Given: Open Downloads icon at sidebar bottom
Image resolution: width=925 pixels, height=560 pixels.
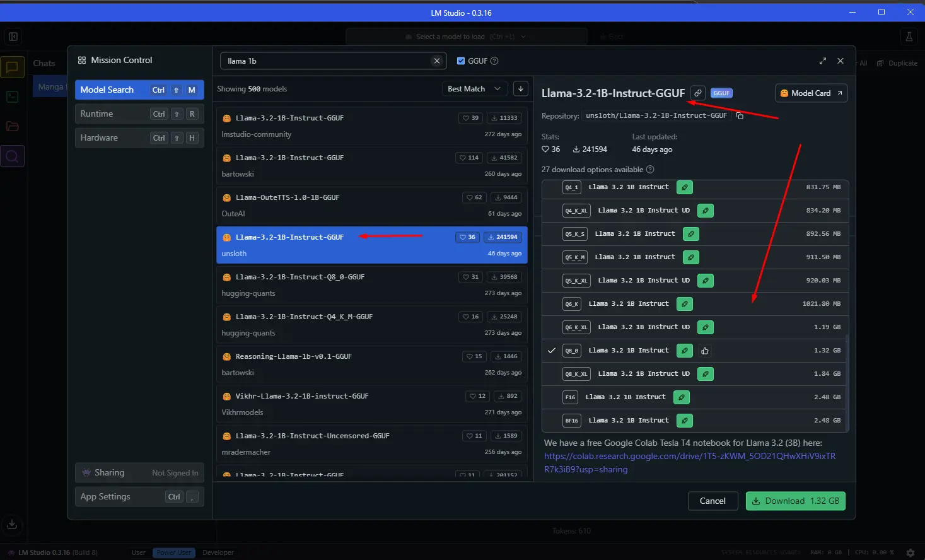Looking at the screenshot, I should (12, 524).
